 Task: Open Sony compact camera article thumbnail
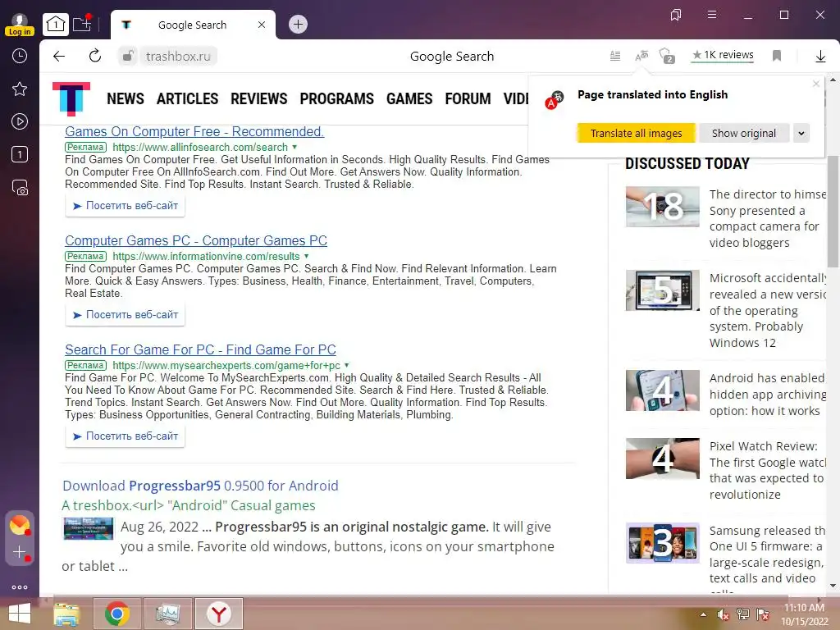(x=663, y=207)
